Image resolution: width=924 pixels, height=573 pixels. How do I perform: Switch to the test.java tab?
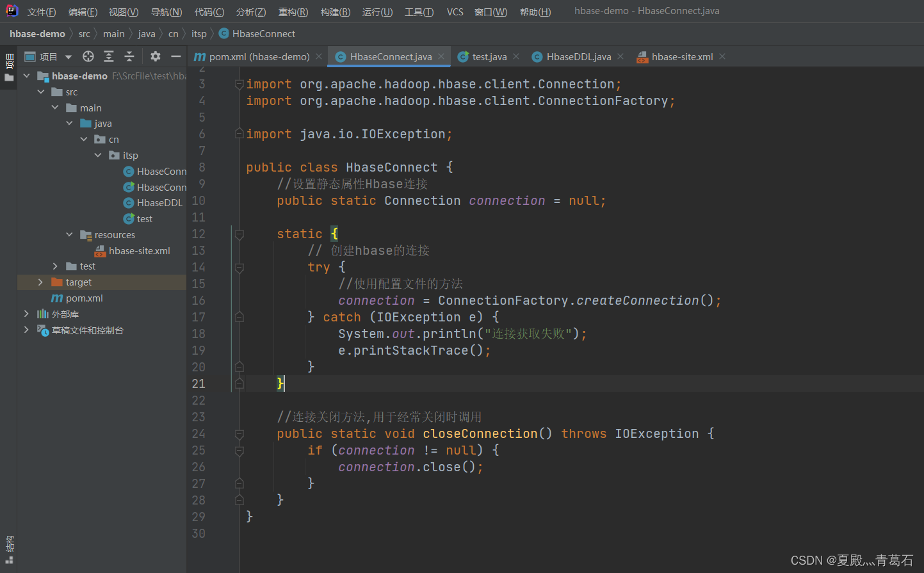pos(489,57)
